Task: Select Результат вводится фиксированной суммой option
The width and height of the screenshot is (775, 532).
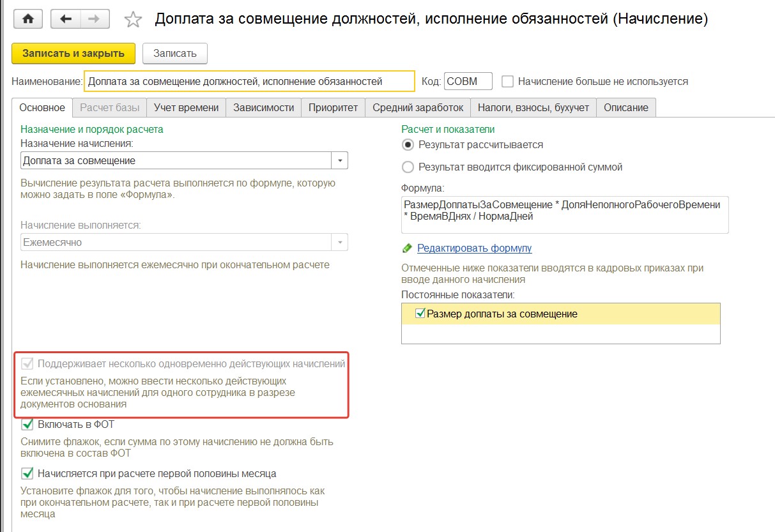Action: 408,167
